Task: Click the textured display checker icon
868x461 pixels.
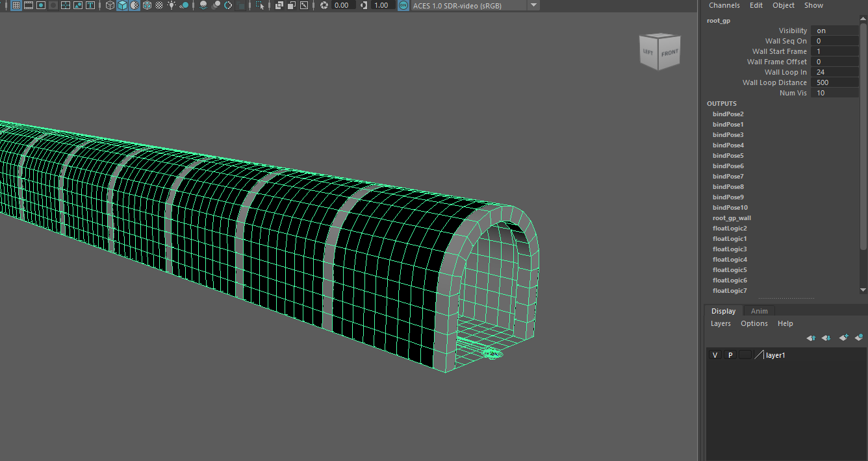Action: pyautogui.click(x=159, y=5)
